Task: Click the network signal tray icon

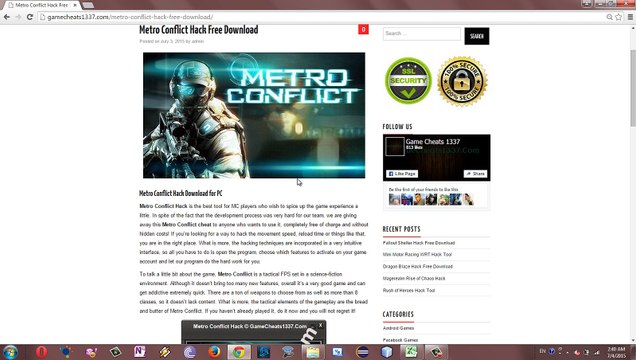Action: point(597,352)
